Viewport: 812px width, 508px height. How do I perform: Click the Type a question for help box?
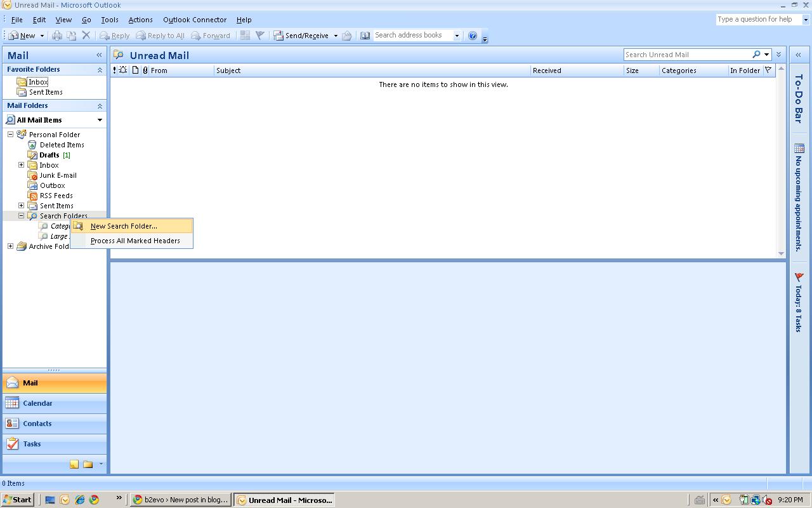pyautogui.click(x=759, y=19)
